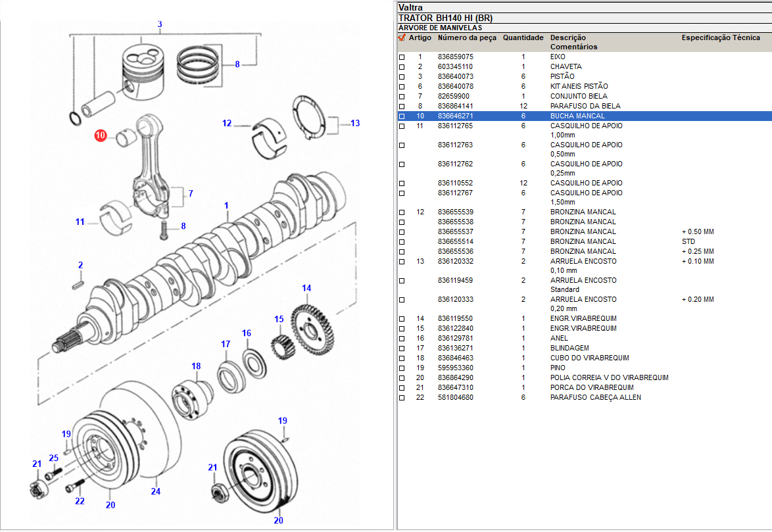The width and height of the screenshot is (772, 532).
Task: Select callout number 14 on the crankshaft gear
Action: (x=306, y=288)
